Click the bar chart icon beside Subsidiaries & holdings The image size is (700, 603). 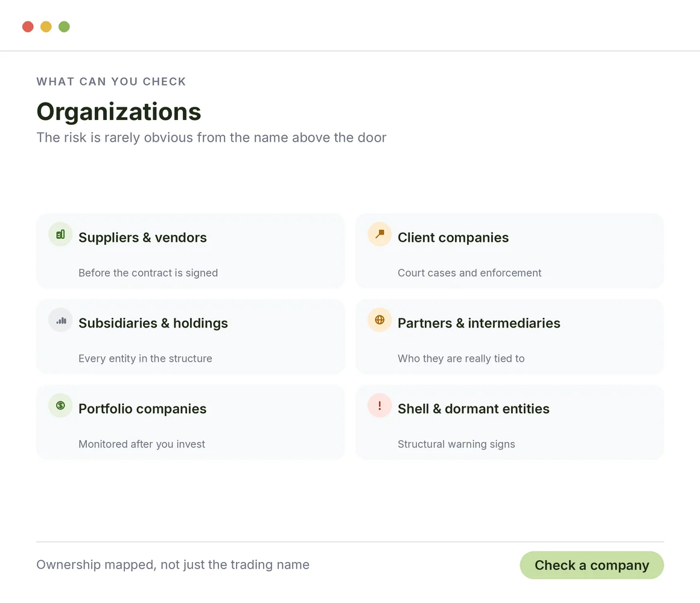[60, 320]
